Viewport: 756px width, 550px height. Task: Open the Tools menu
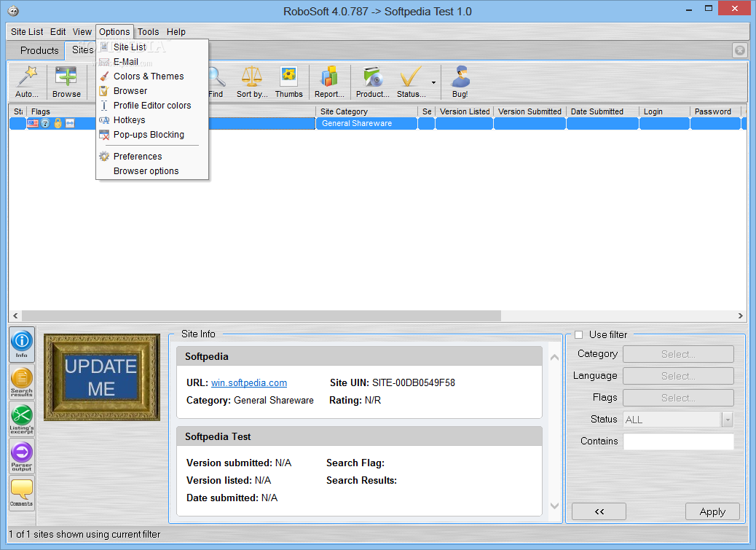(x=148, y=32)
